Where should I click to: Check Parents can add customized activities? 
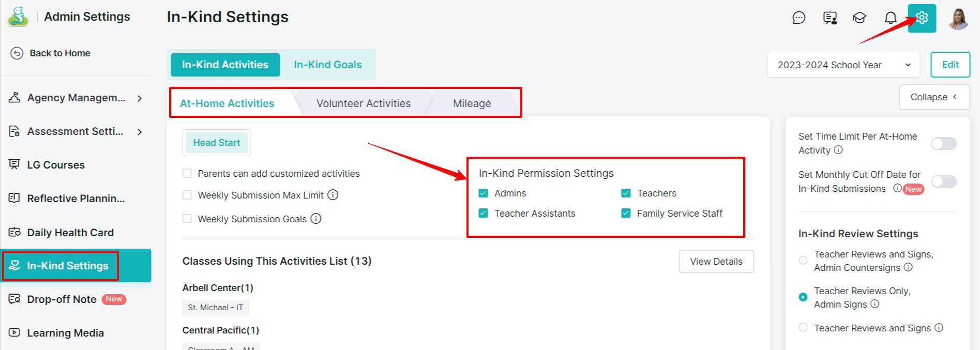coord(187,173)
